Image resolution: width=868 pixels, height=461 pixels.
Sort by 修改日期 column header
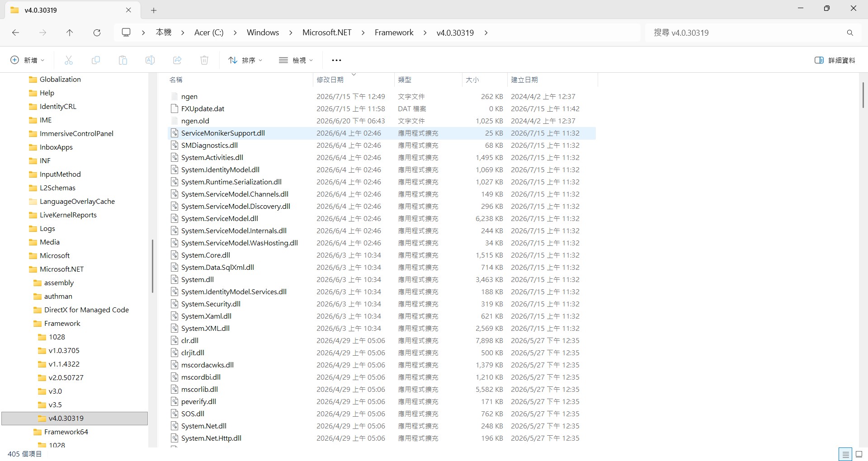point(353,80)
